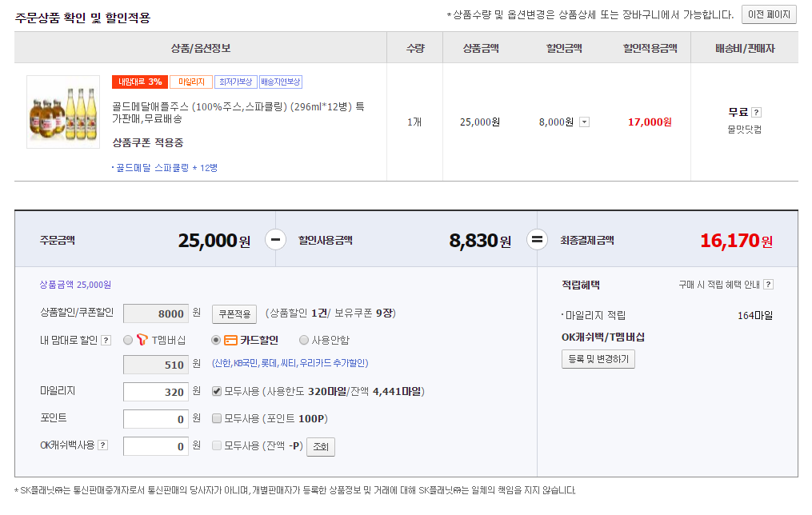Click the help icon beside 무료 shipping

756,113
